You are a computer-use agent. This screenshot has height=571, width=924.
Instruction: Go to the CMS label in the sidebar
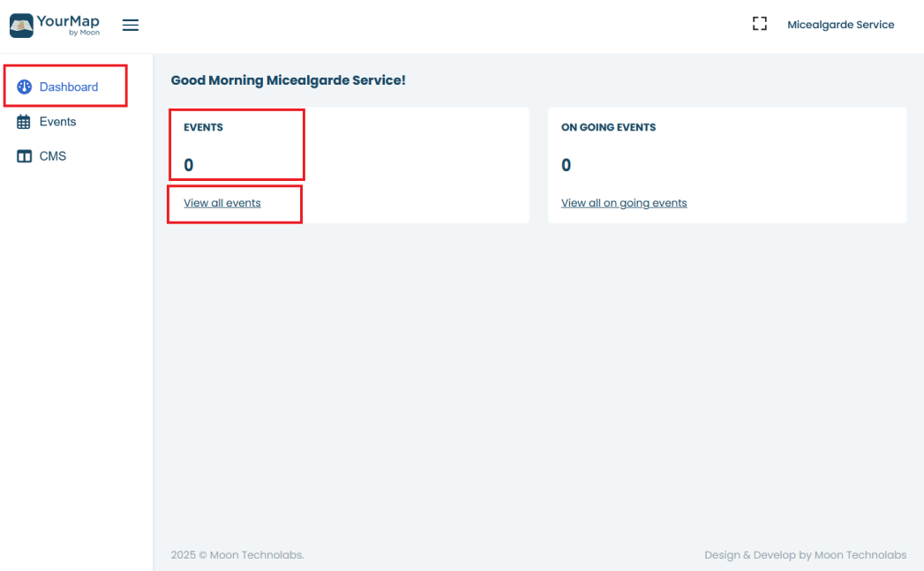[x=53, y=156]
